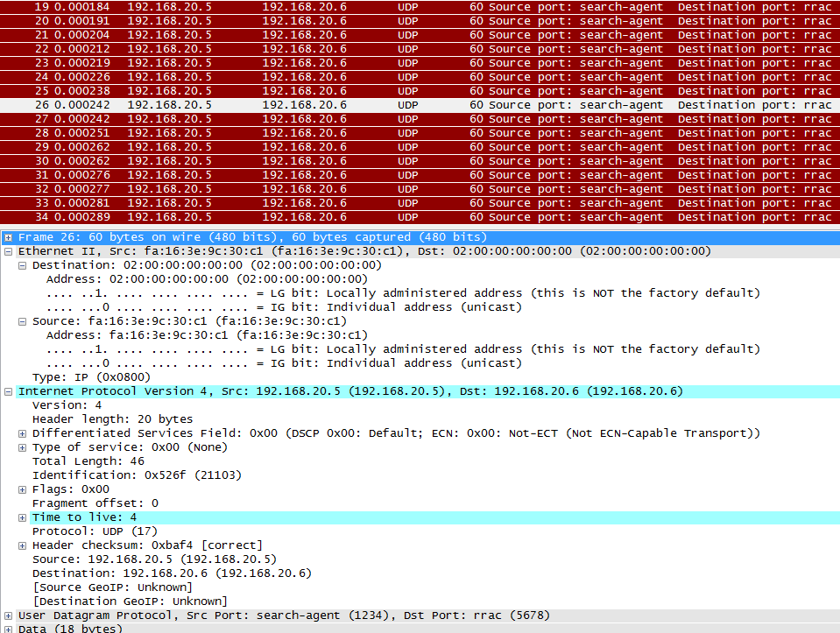This screenshot has height=633, width=840.
Task: Expand the Data (18 bytes) node
Action: [8, 629]
